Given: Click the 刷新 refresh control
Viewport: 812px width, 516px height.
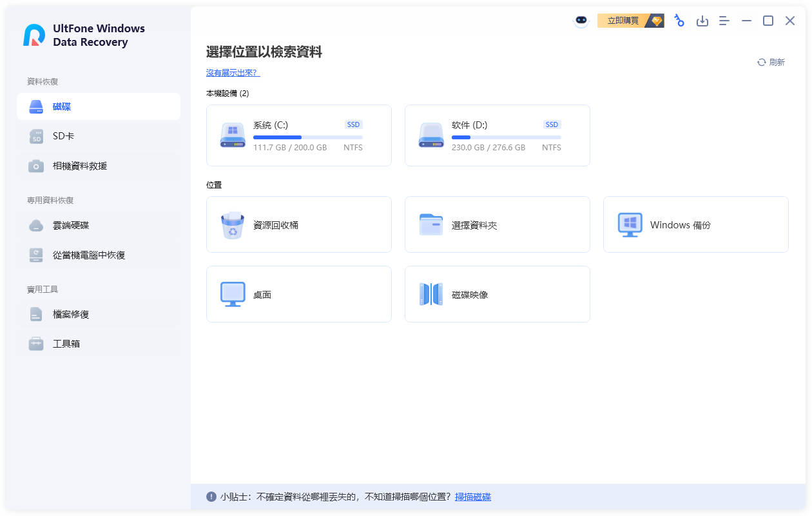Looking at the screenshot, I should coord(771,62).
